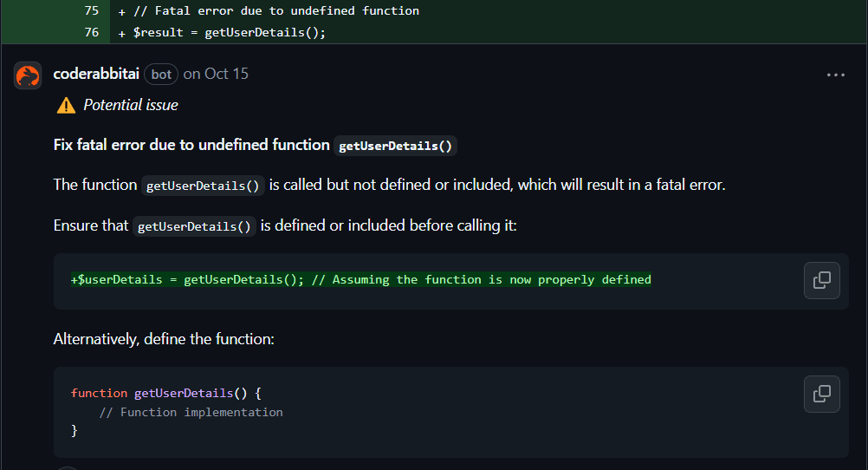Copy the function getUserDetails definition snippet
This screenshot has height=470, width=868.
[821, 394]
